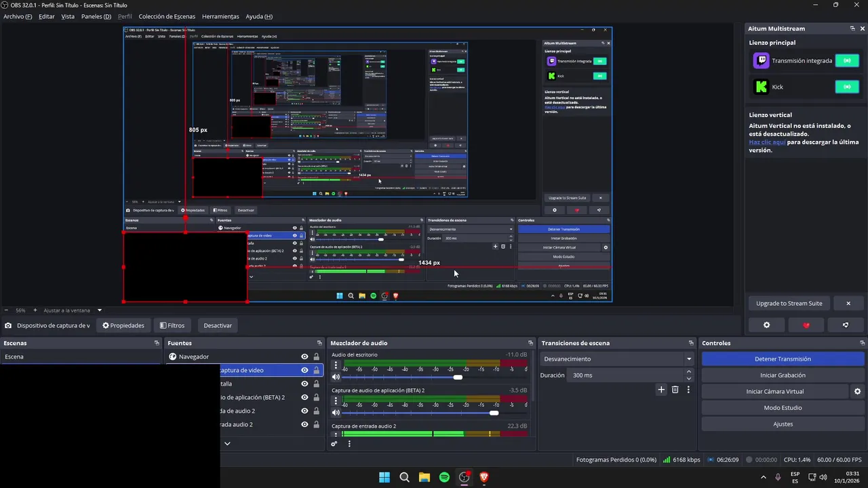Toggle Kick stream output
Image resolution: width=868 pixels, height=488 pixels.
[x=847, y=87]
